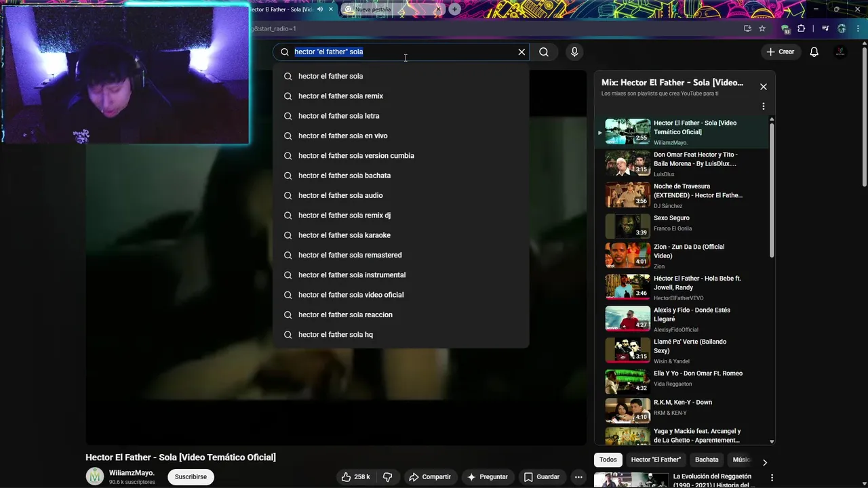Select suggestion 'hector el father sola remastered'
The width and height of the screenshot is (868, 488).
coord(401,255)
